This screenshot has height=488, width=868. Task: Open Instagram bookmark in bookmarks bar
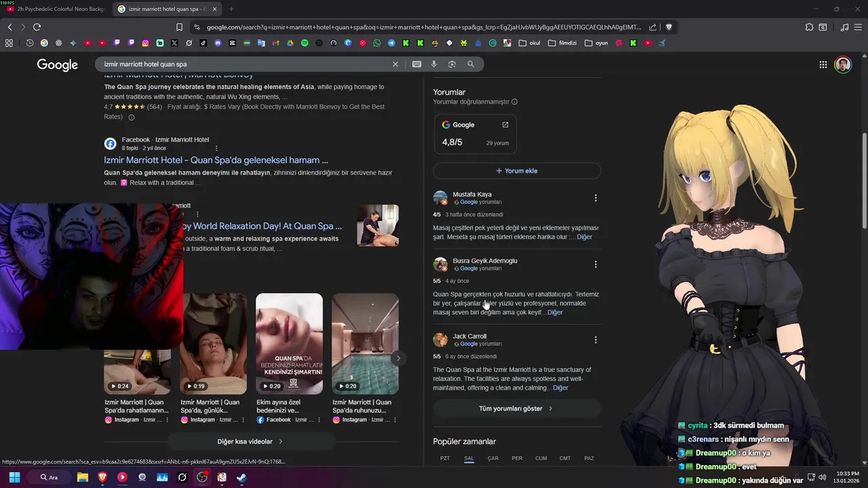(x=145, y=43)
